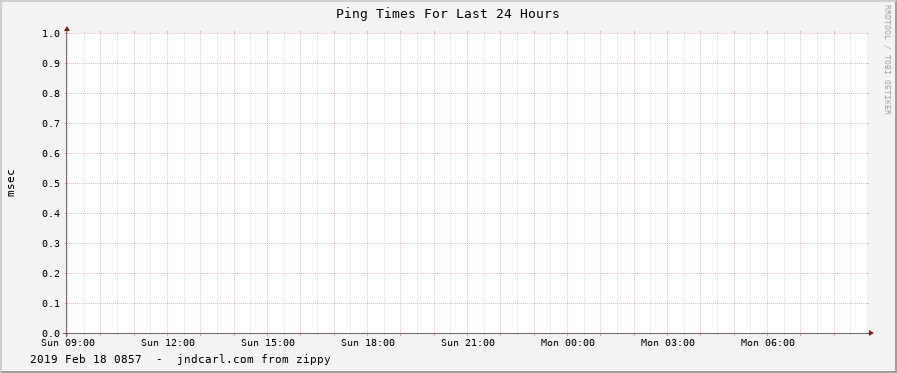Click the 0.2 y-axis value
Screen dimensions: 897x373
(51, 273)
